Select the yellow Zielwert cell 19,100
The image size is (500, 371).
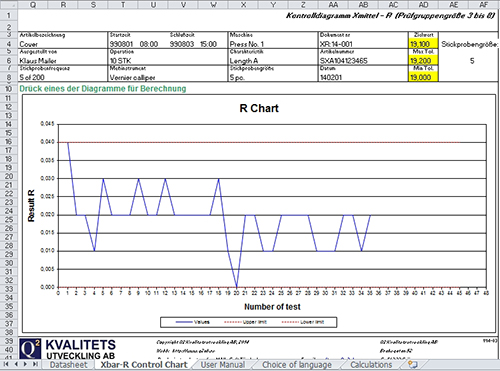coord(423,44)
